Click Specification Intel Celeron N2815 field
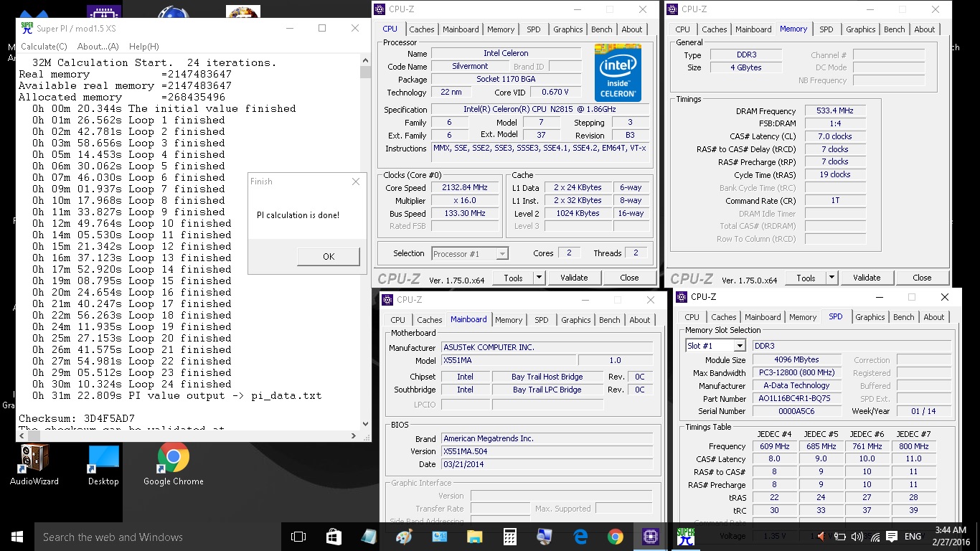This screenshot has width=980, height=551. [x=540, y=109]
